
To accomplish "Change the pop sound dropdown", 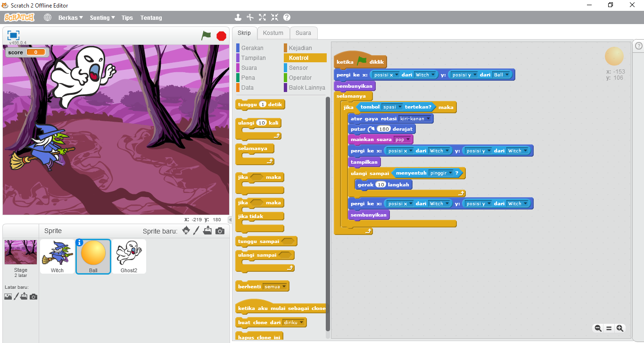I will coord(403,140).
